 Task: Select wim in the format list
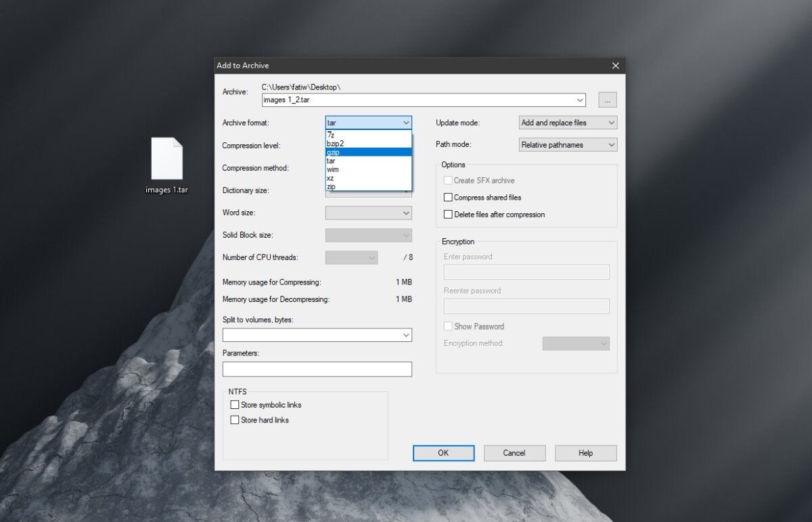click(332, 169)
